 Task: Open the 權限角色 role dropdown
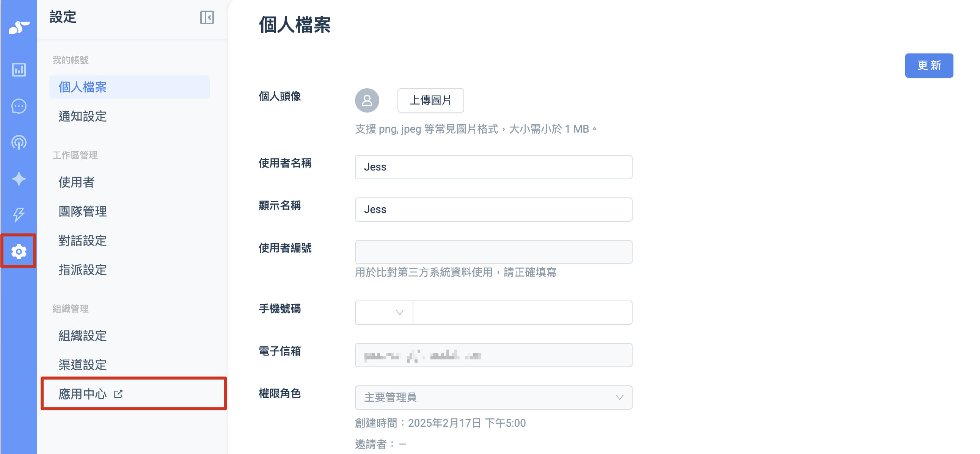coord(493,398)
